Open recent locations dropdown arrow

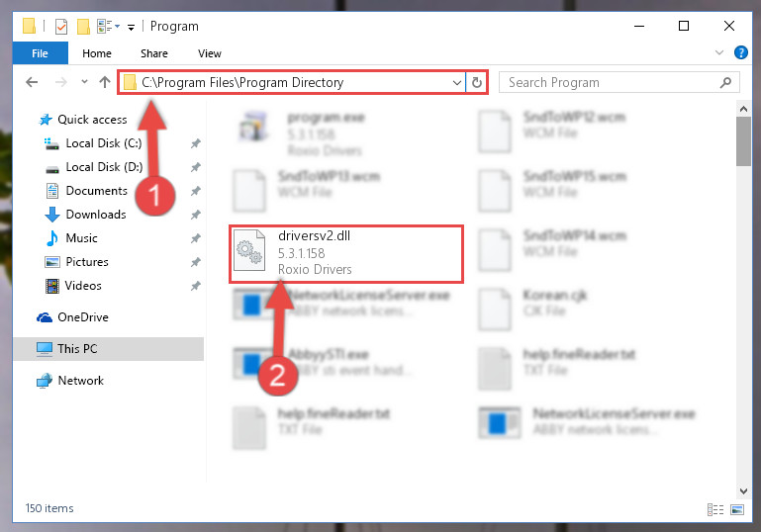tap(84, 82)
